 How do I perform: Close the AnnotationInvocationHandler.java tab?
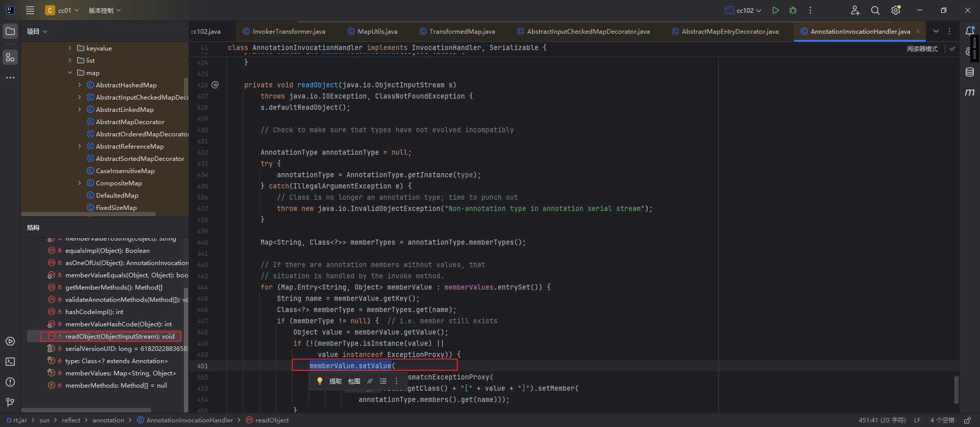coord(918,31)
